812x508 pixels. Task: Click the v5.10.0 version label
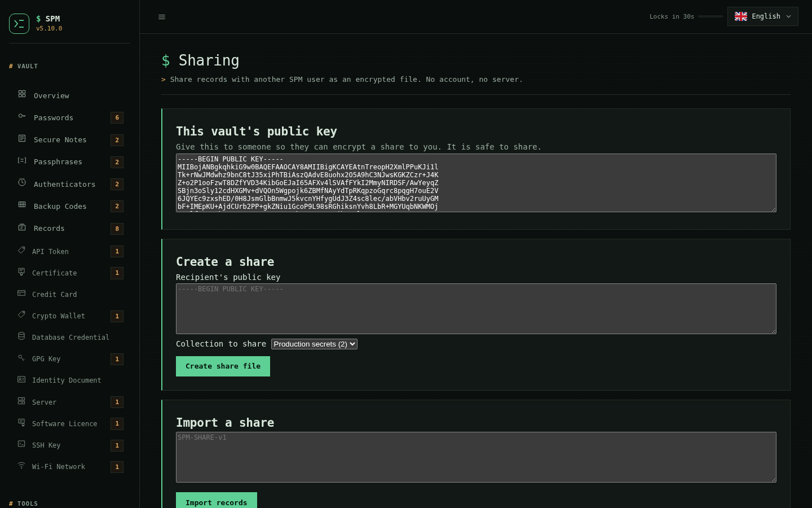pyautogui.click(x=49, y=28)
